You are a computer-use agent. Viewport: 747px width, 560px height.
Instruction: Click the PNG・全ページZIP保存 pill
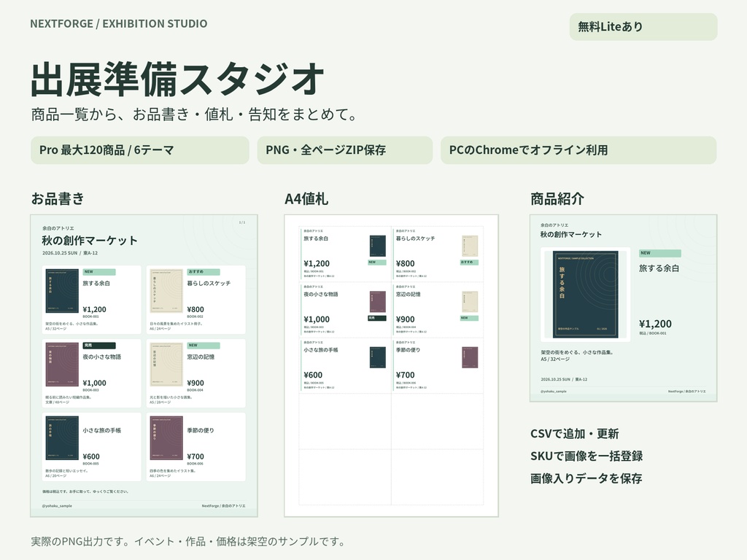(344, 150)
